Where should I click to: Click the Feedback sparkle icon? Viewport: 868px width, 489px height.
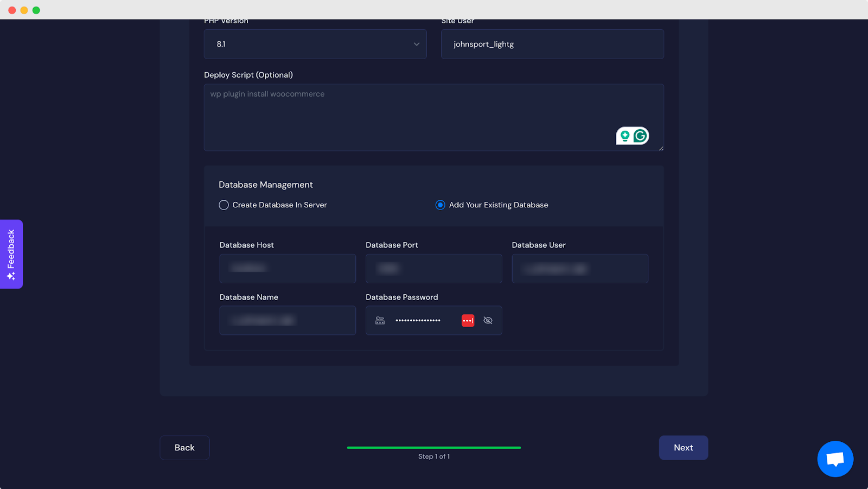(x=11, y=275)
